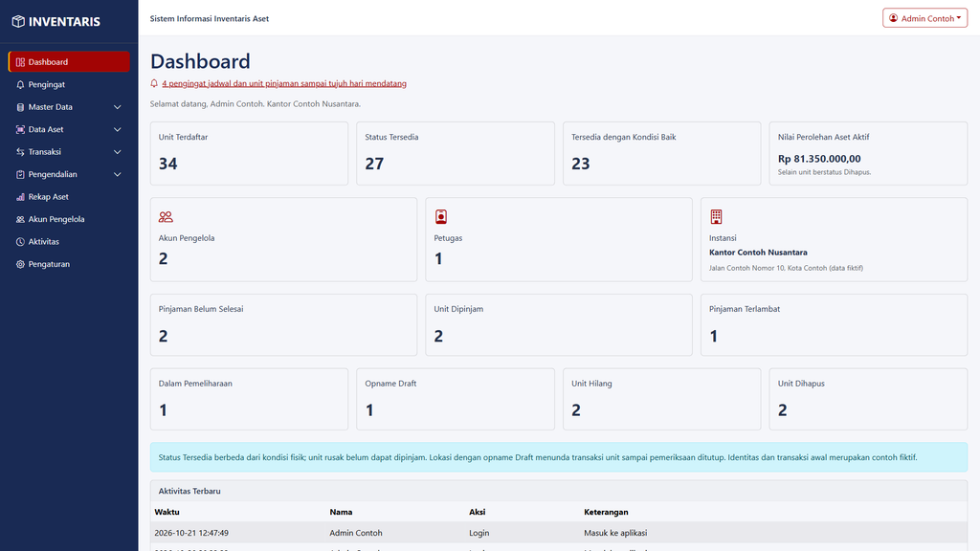Click the Tersedia dengan Kondisi Baik card
This screenshot has height=551, width=980.
pos(662,153)
